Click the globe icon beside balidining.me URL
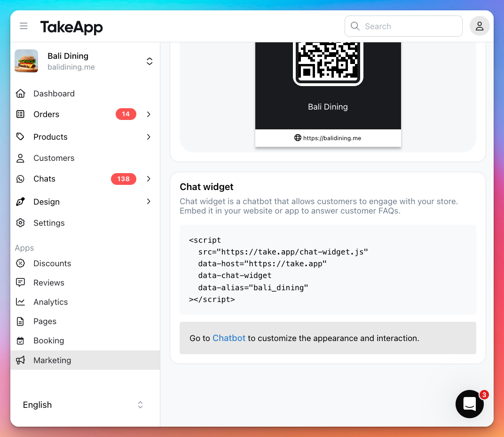 pyautogui.click(x=298, y=138)
